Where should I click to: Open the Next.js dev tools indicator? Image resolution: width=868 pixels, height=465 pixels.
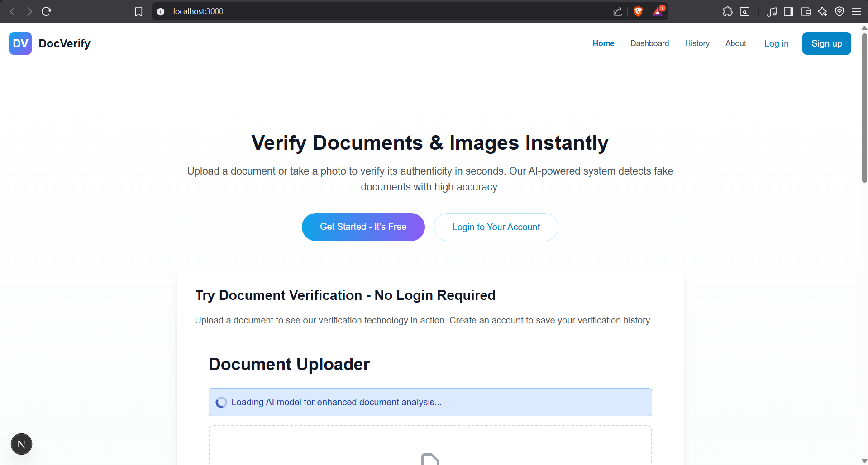21,444
